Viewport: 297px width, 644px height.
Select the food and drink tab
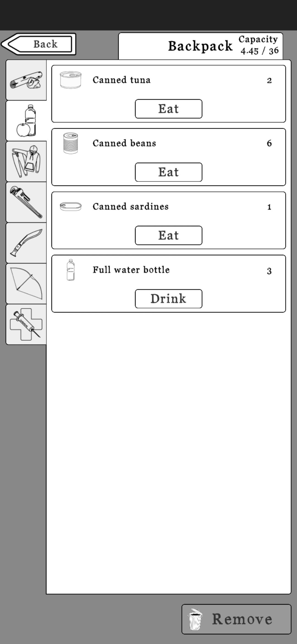pyautogui.click(x=26, y=121)
